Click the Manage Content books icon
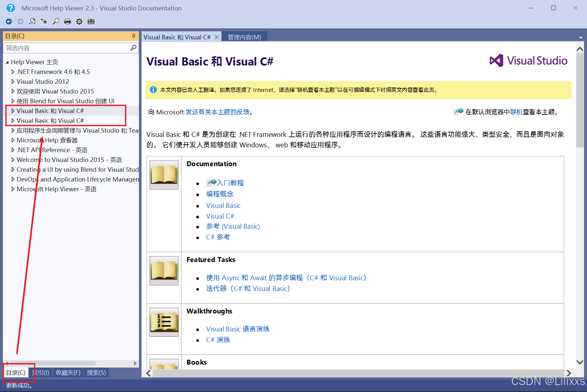This screenshot has height=392, width=587. (x=91, y=22)
